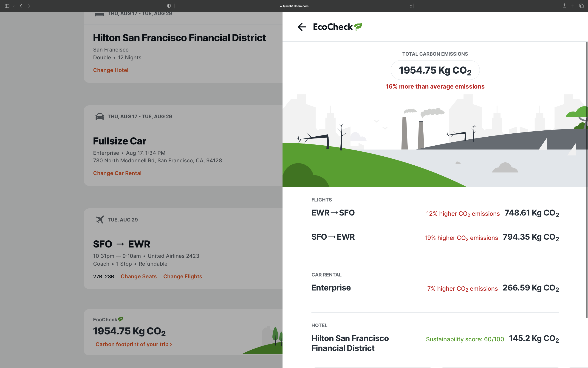Click the 266.59 Kg CO2 value

(x=531, y=288)
